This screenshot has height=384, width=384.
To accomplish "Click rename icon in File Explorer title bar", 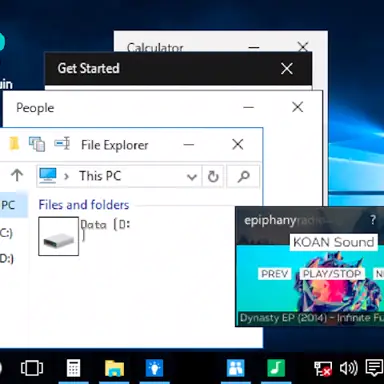I will coord(62,143).
